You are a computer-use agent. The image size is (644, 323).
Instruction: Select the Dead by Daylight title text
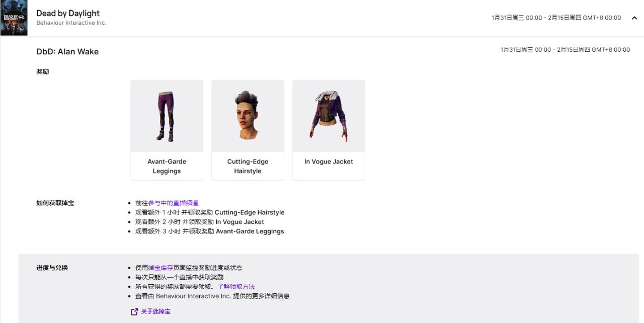click(68, 13)
